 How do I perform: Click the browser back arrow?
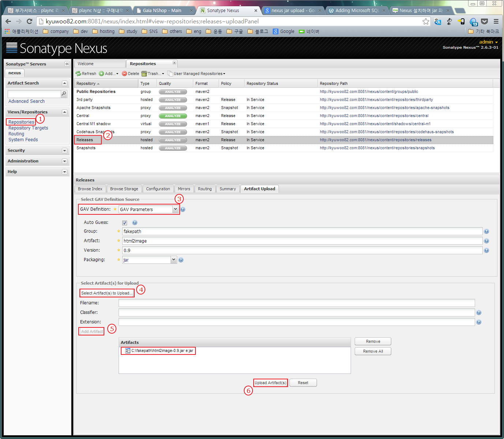[x=8, y=21]
